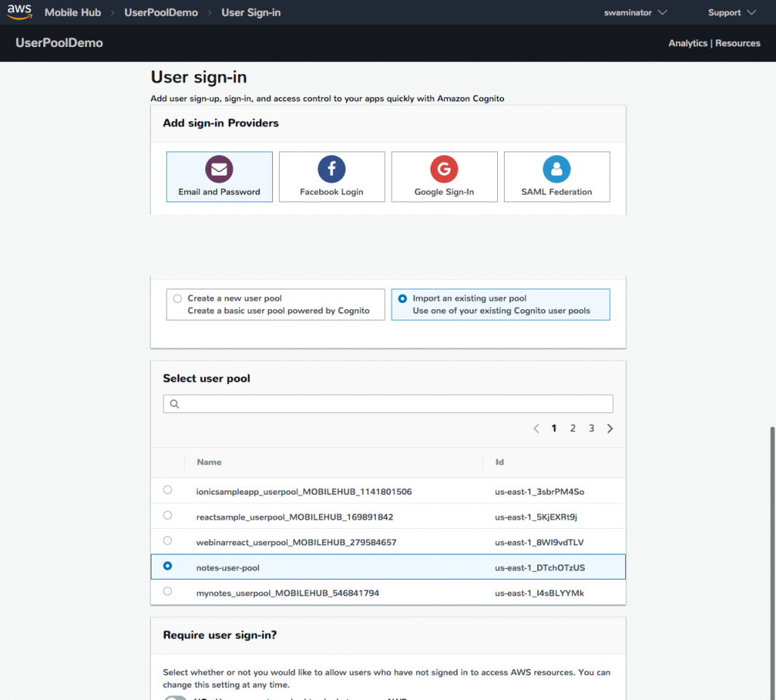Select the Email and Password provider icon
Screen dimensions: 776x700
pyautogui.click(x=219, y=169)
